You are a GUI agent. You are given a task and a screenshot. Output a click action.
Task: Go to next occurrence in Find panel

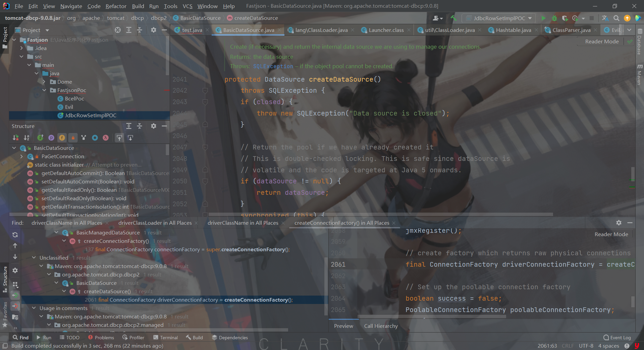pyautogui.click(x=15, y=257)
